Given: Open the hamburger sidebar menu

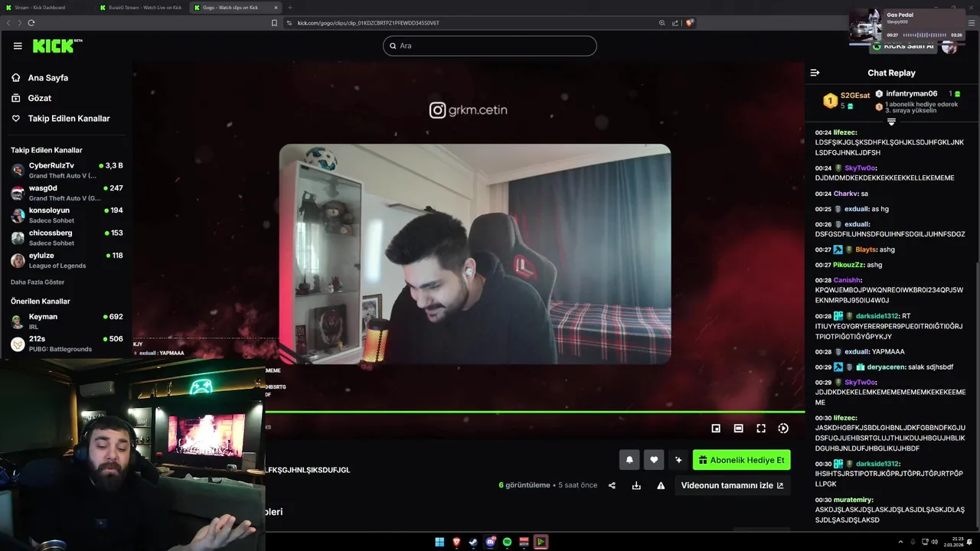Looking at the screenshot, I should pos(18,46).
